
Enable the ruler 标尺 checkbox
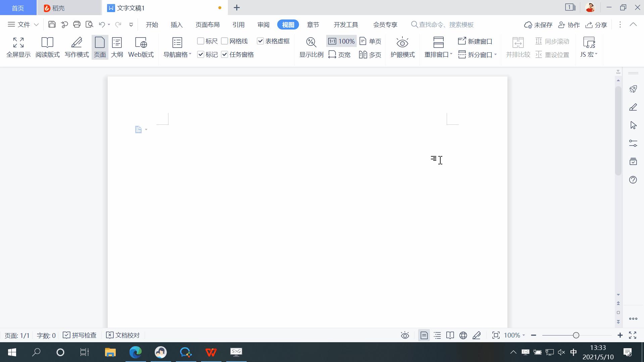pos(201,41)
